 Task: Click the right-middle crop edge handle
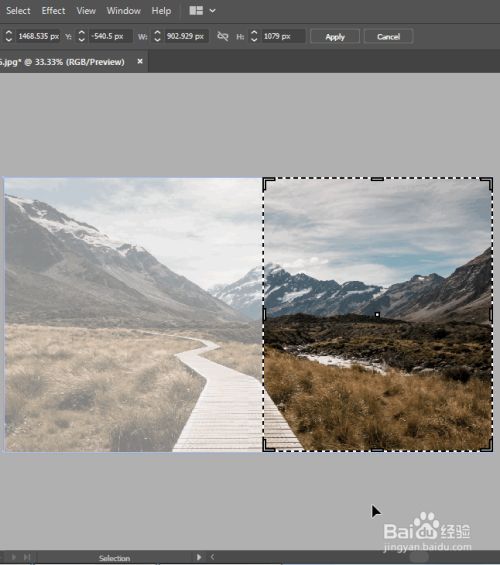click(x=491, y=315)
